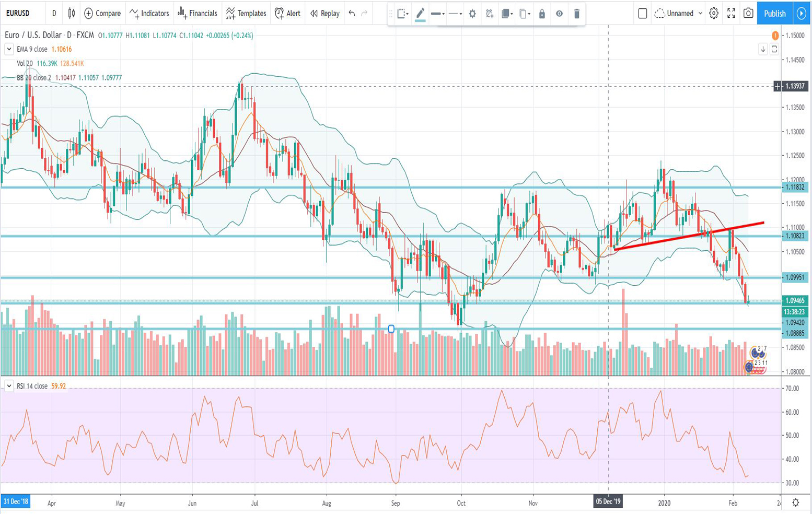812x514 pixels.
Task: Open the Templates menu
Action: tap(246, 14)
